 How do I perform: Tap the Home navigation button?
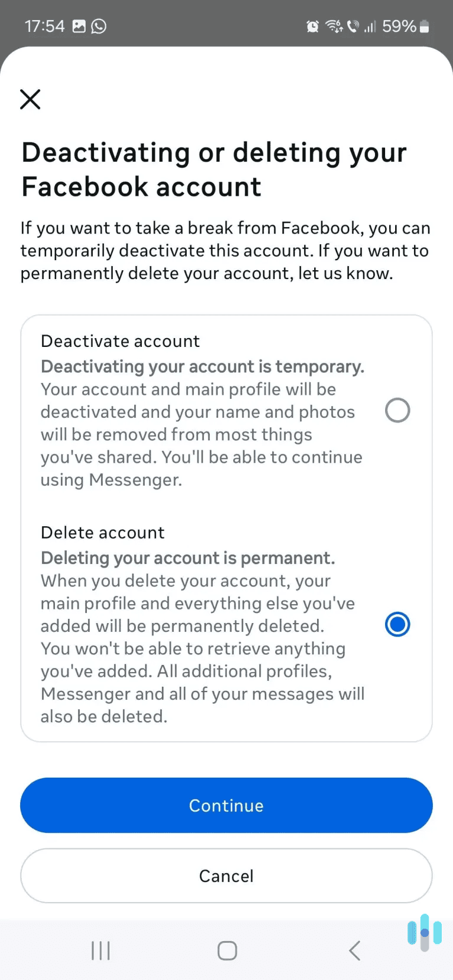(226, 950)
